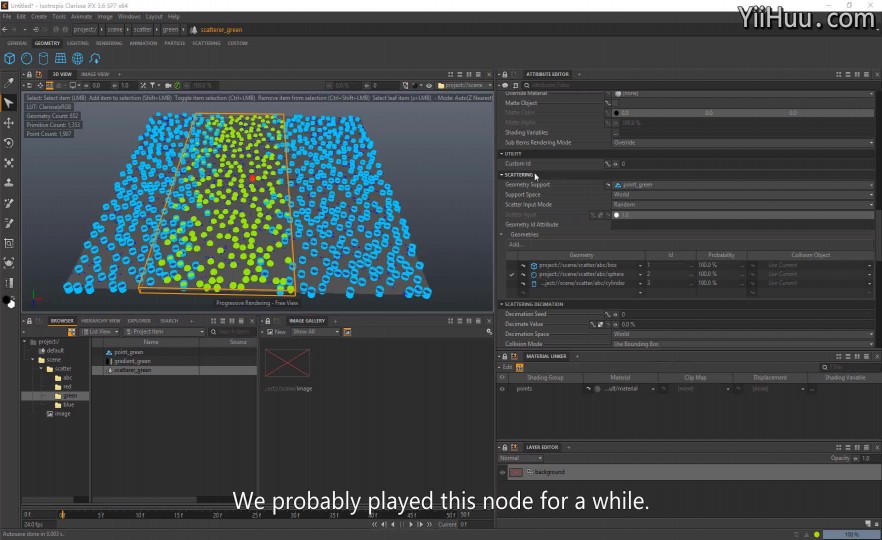882x540 pixels.
Task: Click the orange icon in browser toolbar
Action: (x=71, y=332)
